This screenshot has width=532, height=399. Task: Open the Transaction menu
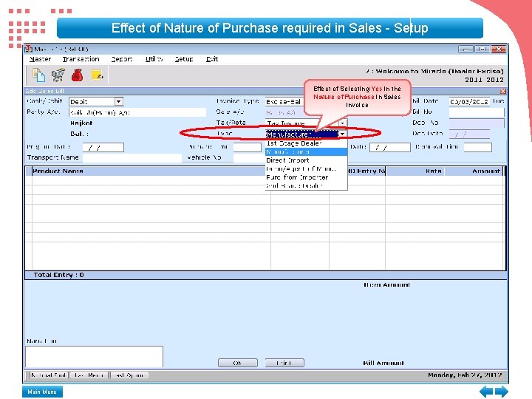[81, 59]
